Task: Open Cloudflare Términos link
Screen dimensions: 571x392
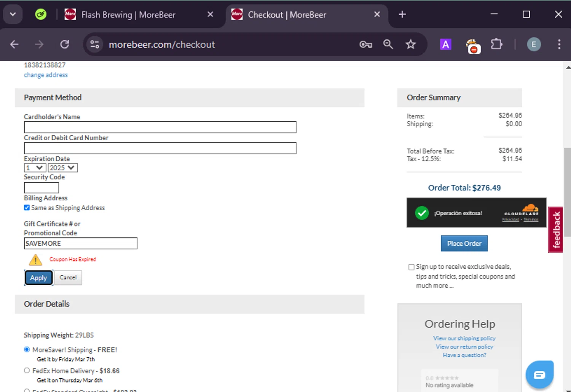Action: point(531,219)
